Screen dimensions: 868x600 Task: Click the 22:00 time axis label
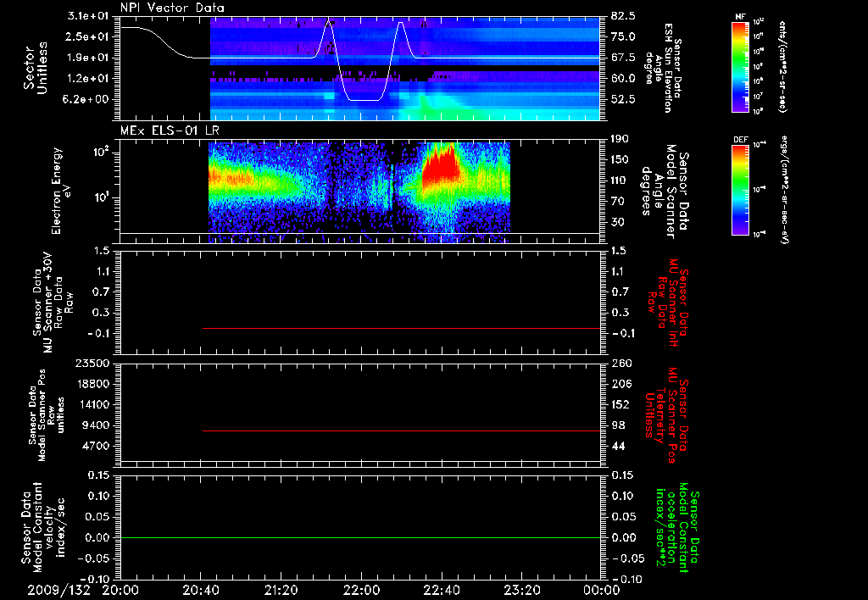361,591
